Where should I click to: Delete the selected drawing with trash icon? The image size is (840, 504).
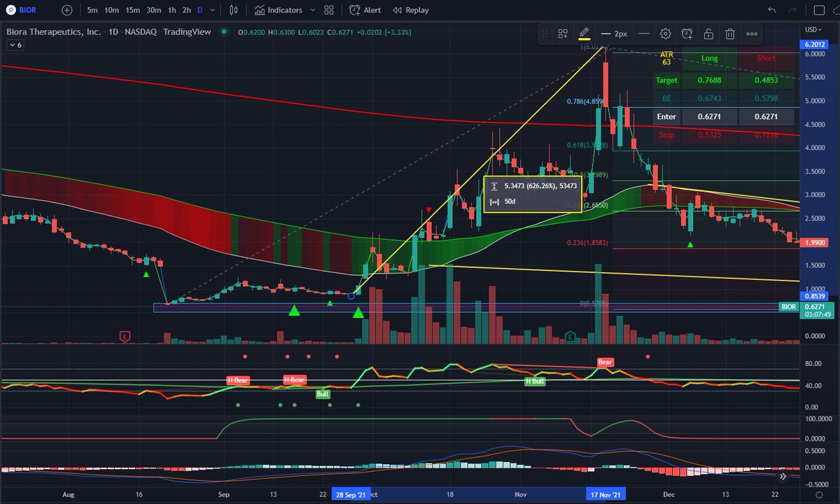point(729,34)
